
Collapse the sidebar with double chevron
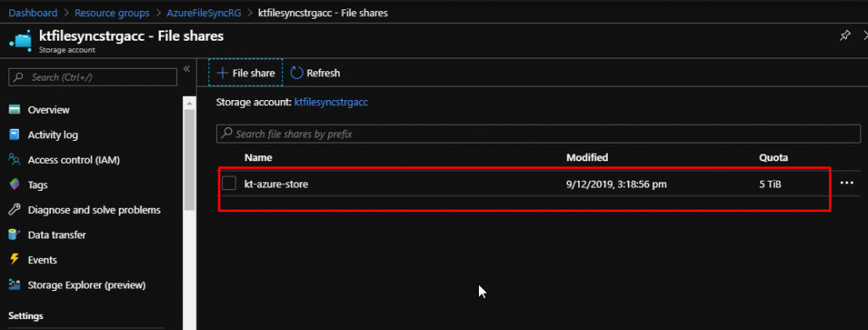point(186,69)
